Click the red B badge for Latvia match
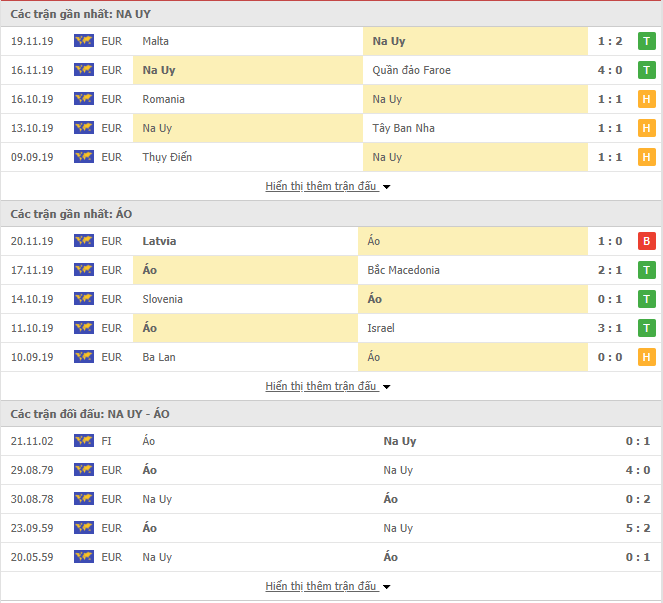The width and height of the screenshot is (663, 603). click(x=647, y=242)
